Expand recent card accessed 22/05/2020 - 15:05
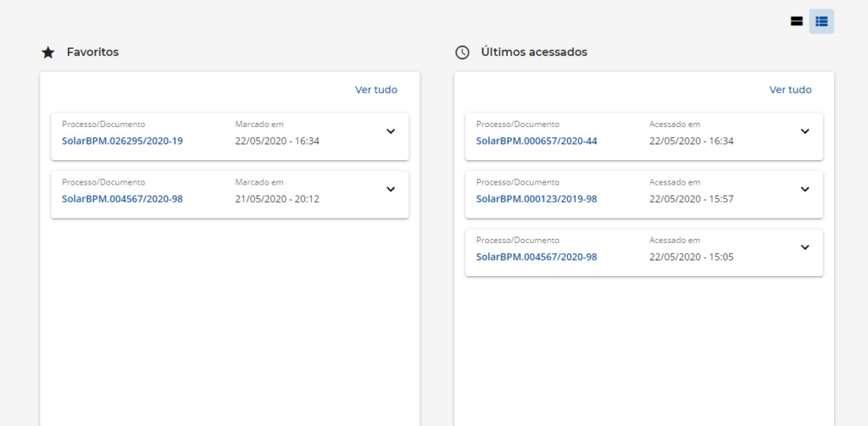Screen dimensions: 868x426 pyautogui.click(x=805, y=247)
